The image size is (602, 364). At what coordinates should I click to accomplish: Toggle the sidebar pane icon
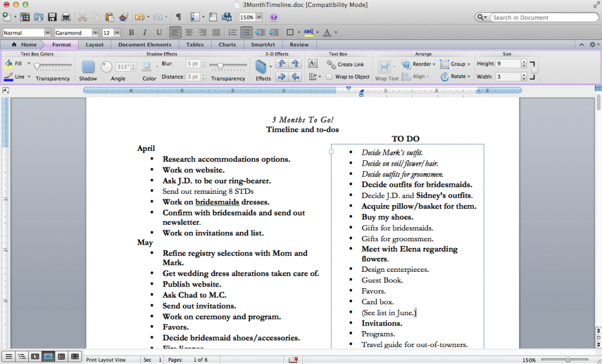(195, 17)
